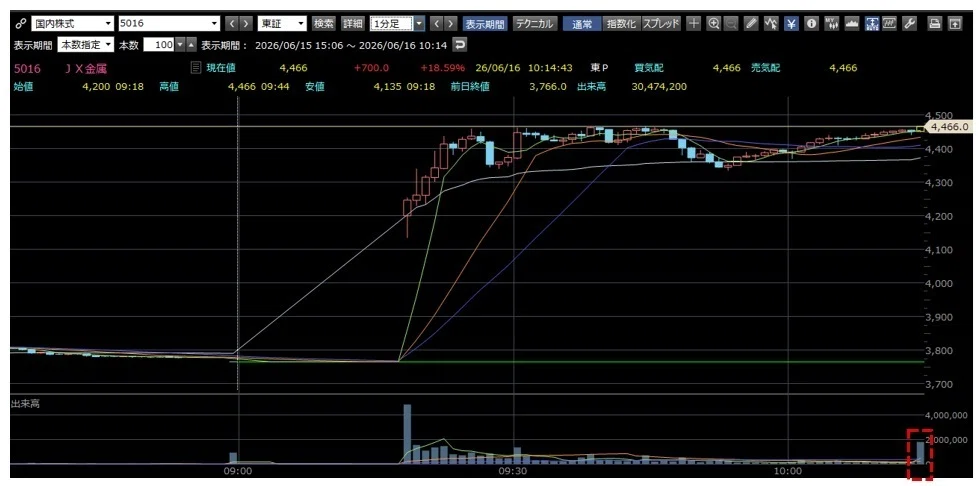Click the indicator panel icon
Image resolution: width=979 pixels, height=486 pixels.
coord(890,24)
